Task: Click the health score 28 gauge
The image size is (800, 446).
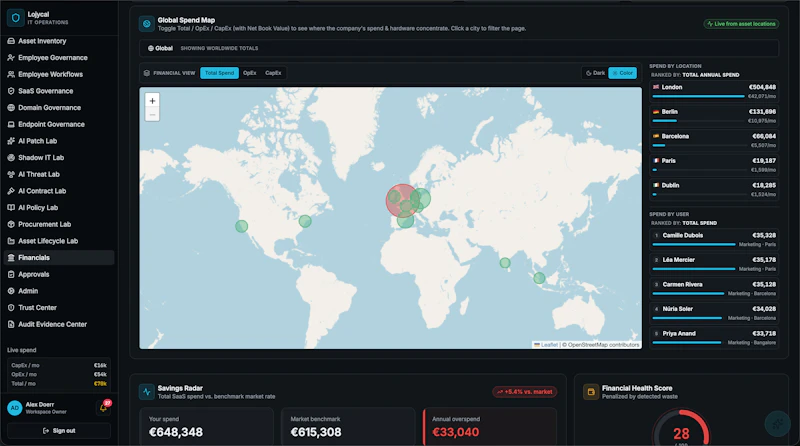Action: click(x=681, y=429)
